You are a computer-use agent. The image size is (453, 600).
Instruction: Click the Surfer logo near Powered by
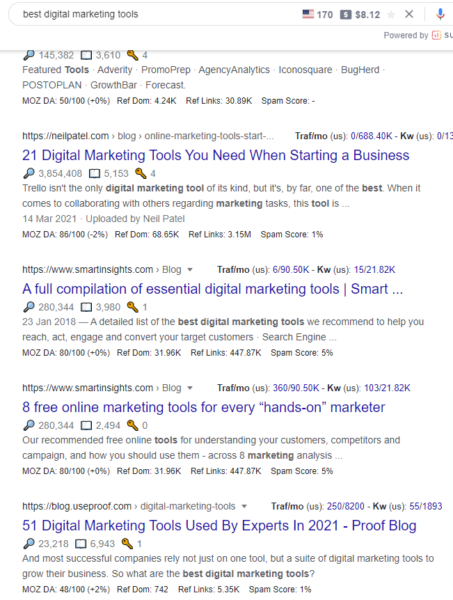[x=436, y=35]
